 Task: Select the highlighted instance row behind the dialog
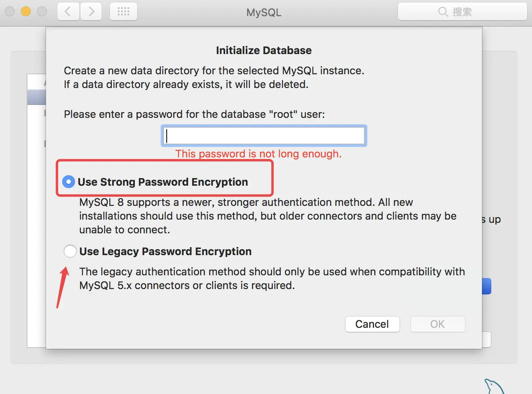tap(36, 98)
